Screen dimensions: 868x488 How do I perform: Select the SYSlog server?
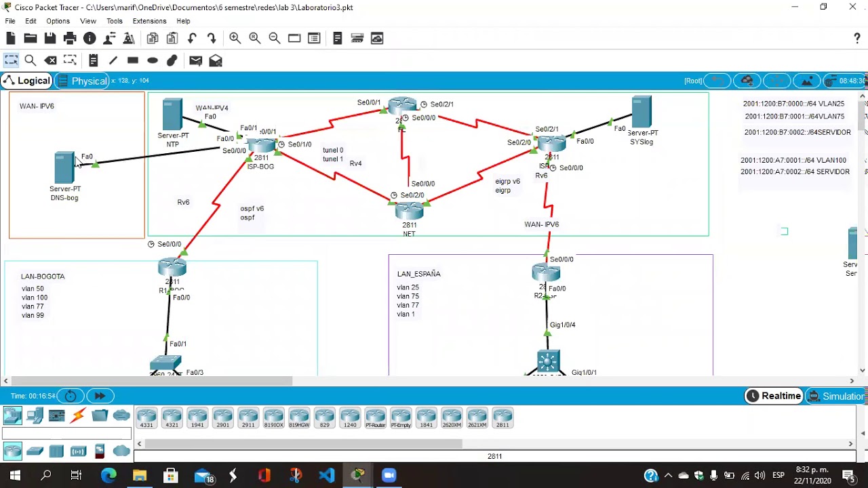pos(642,113)
